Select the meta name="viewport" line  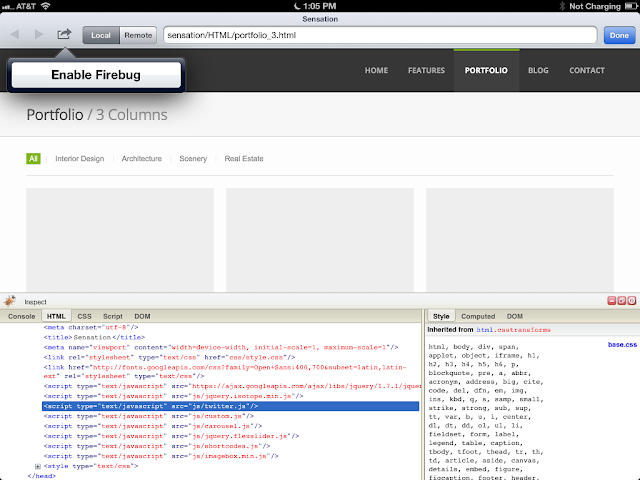[221, 347]
